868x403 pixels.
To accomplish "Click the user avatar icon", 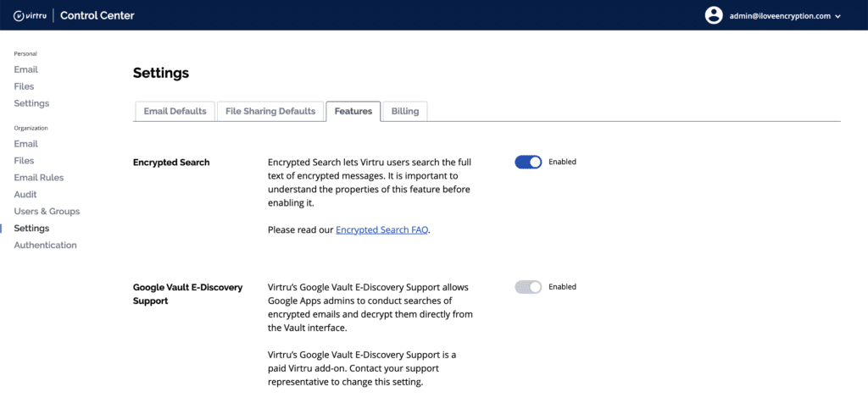I will 714,15.
